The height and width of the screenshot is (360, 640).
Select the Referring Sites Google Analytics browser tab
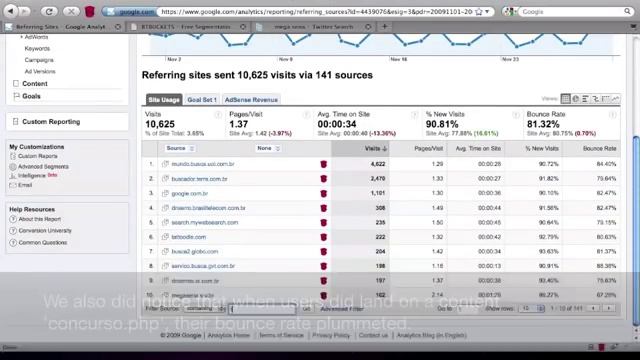click(63, 27)
